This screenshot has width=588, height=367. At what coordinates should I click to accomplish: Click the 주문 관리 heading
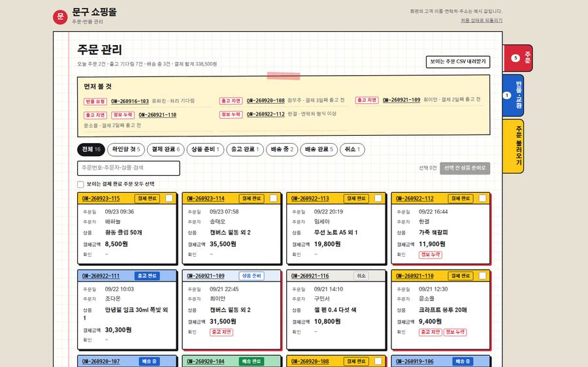click(99, 50)
